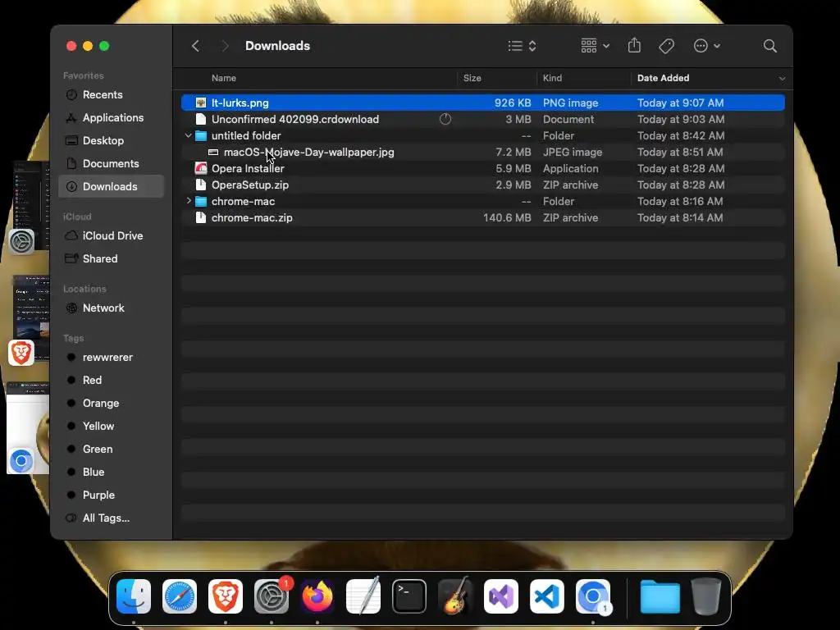Open Shared in the sidebar
This screenshot has height=630, width=840.
111,258
